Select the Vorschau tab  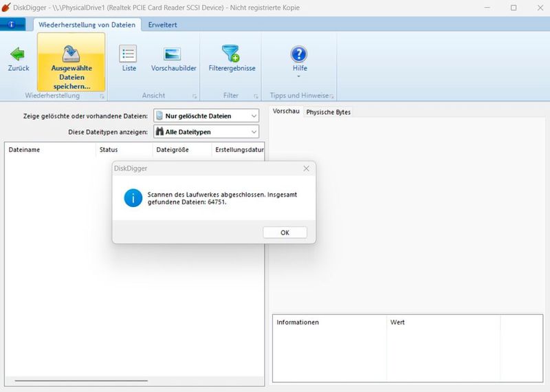pos(286,111)
